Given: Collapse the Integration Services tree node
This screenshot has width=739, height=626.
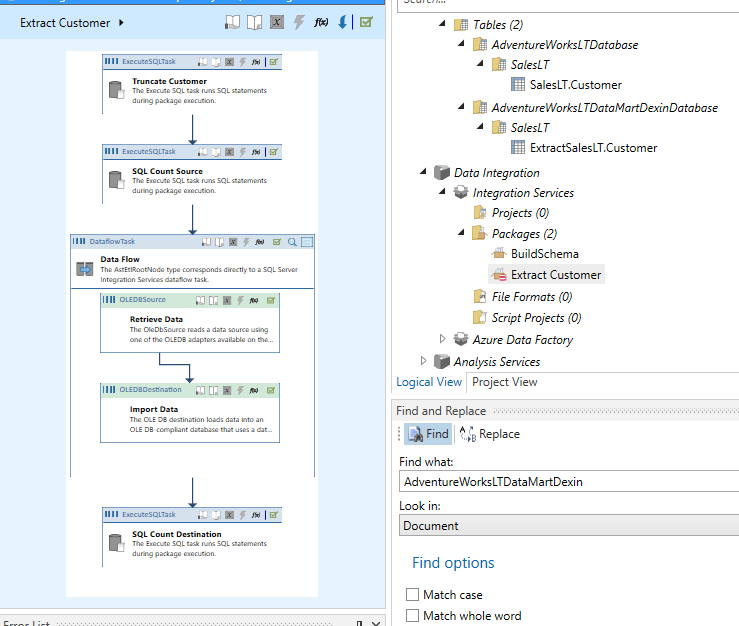Looking at the screenshot, I should [x=442, y=191].
